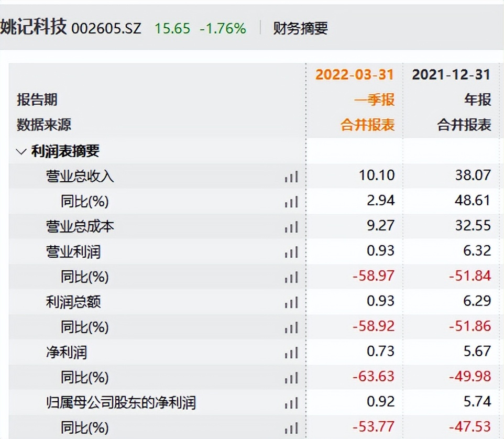Viewport: 504px width, 439px height.
Task: Select the 2022-03-31 report column header
Action: coord(355,74)
